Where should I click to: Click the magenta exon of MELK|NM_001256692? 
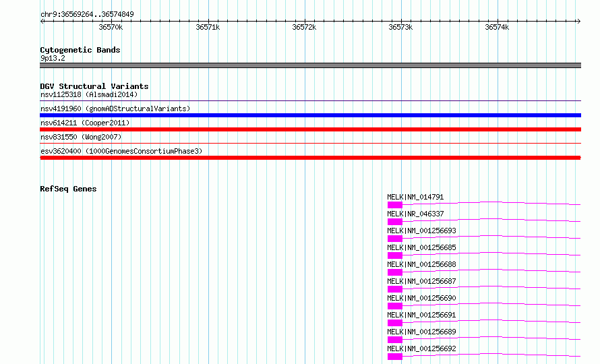(x=395, y=357)
